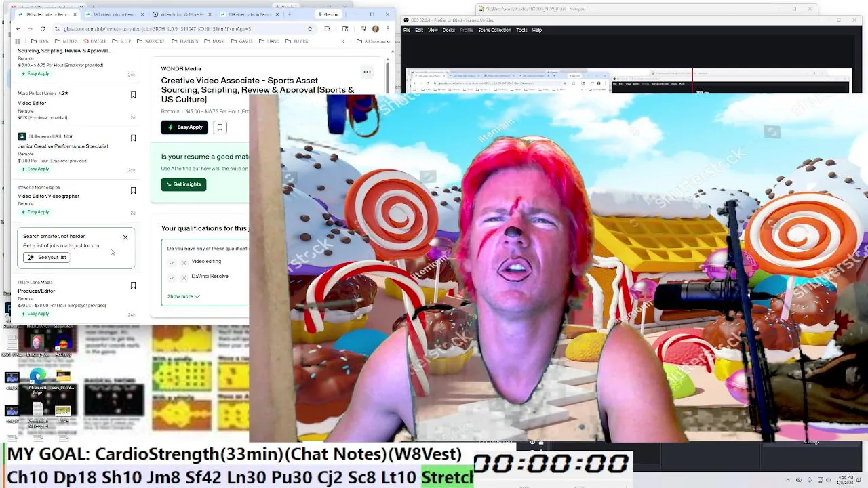Open All Bookmarks folder
Image resolution: width=868 pixels, height=488 pixels.
tap(374, 41)
